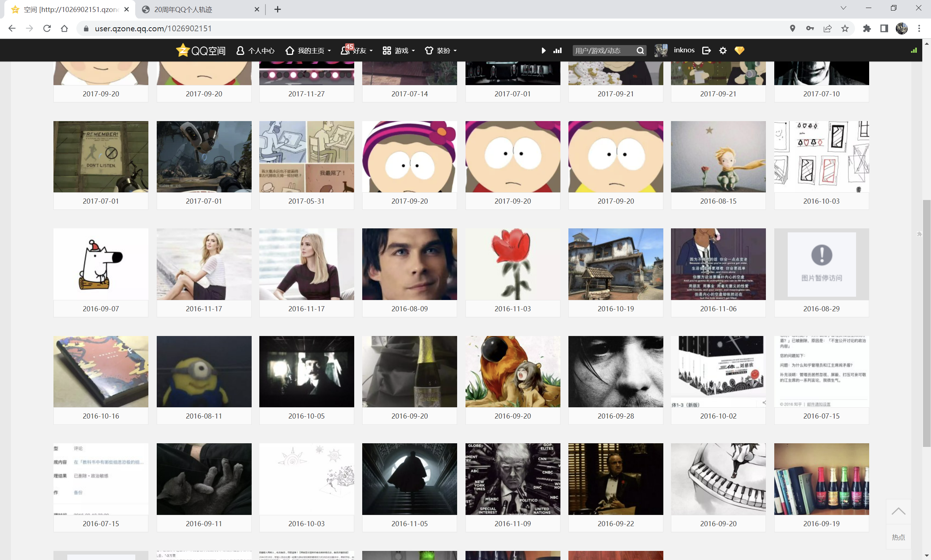Click the music equalizer bars icon
This screenshot has height=560, width=931.
click(558, 51)
